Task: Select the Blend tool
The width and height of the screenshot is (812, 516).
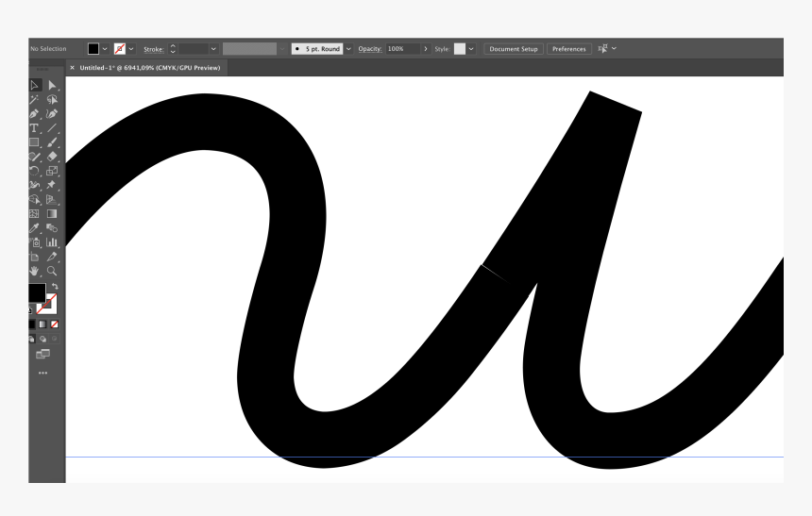Action: 52,227
